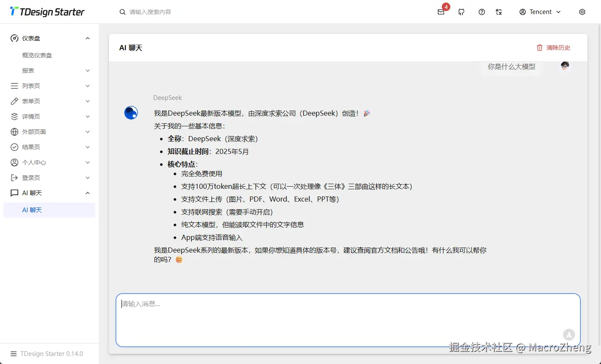This screenshot has width=601, height=364.
Task: Select the active AI 聊天 submenu item
Action: click(49, 210)
